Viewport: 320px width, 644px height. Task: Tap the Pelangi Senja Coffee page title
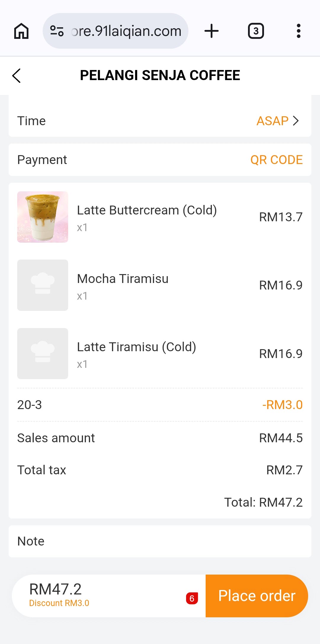pyautogui.click(x=160, y=75)
